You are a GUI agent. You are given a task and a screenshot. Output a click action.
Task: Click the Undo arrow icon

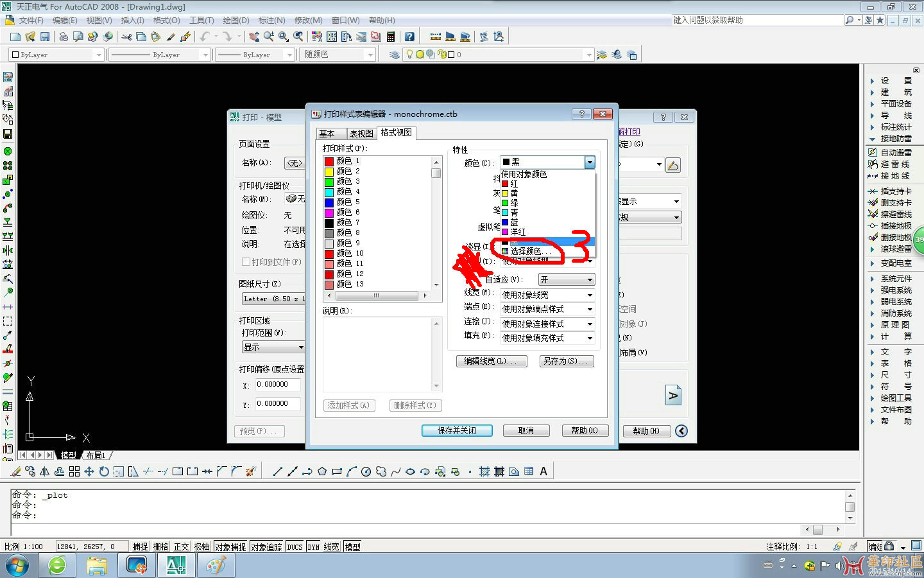205,37
